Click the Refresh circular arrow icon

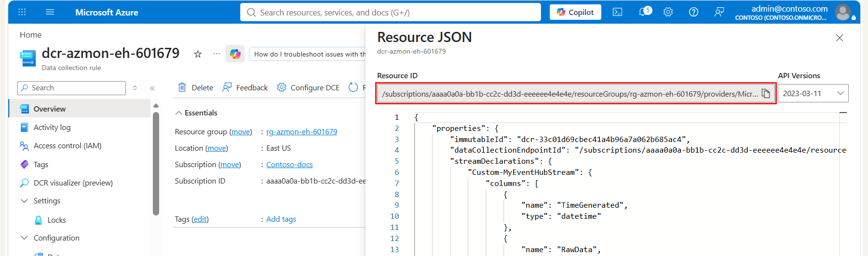pos(353,87)
